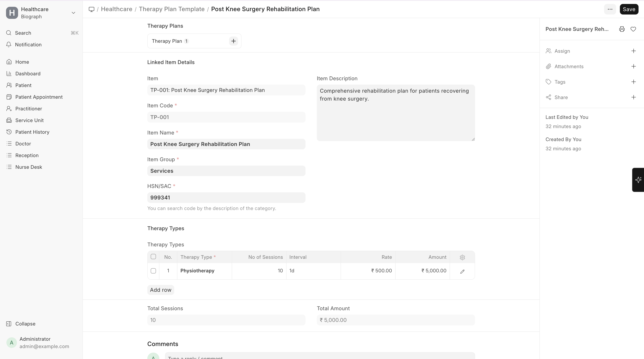Screen dimensions: 644x359
Task: Open table settings gear in Therapy Types
Action: pyautogui.click(x=462, y=257)
